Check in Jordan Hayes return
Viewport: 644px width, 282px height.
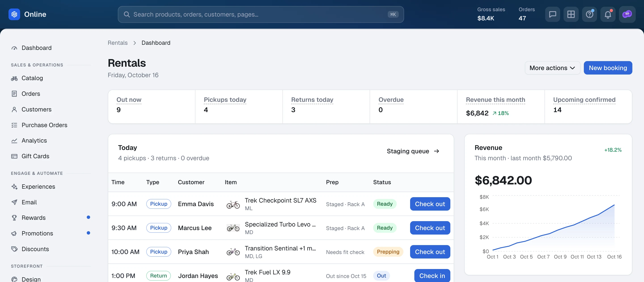(432, 276)
